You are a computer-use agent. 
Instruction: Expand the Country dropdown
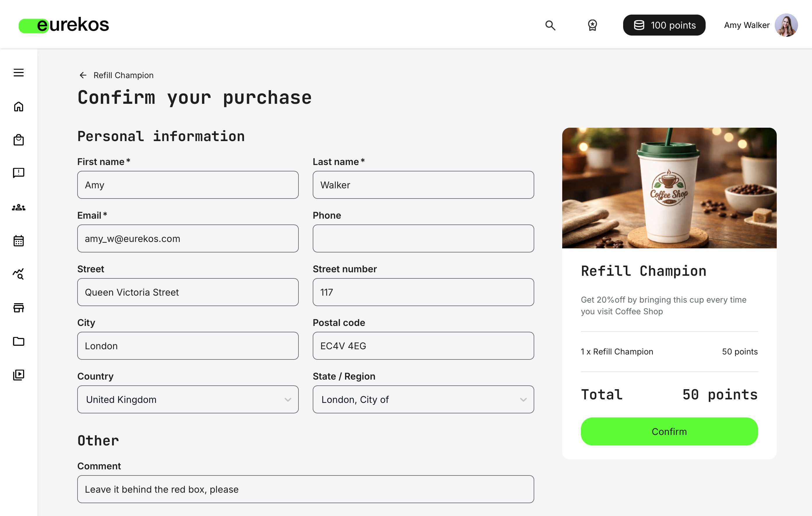point(187,399)
